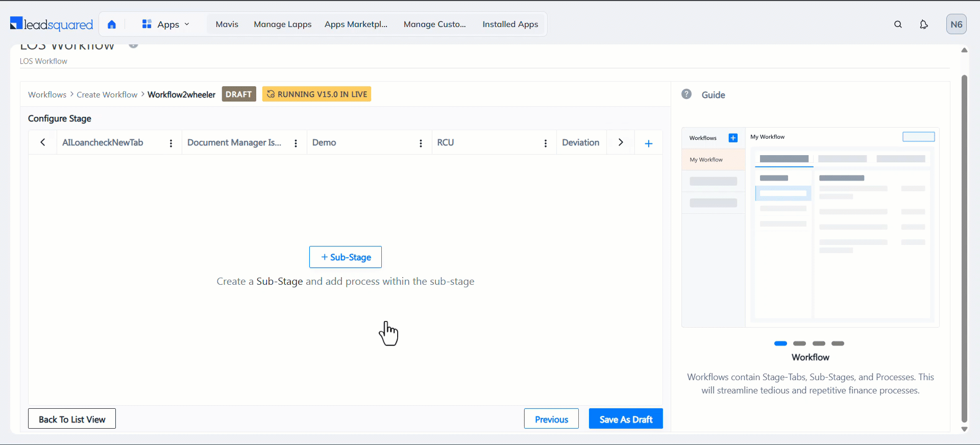Expand the Apps dropdown menu
The height and width of the screenshot is (445, 980).
click(x=166, y=24)
